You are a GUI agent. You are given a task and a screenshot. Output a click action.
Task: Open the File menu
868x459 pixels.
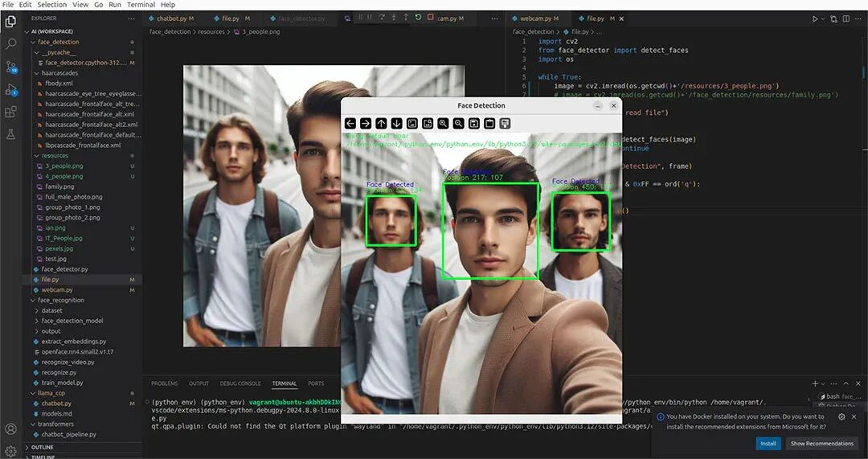click(8, 5)
